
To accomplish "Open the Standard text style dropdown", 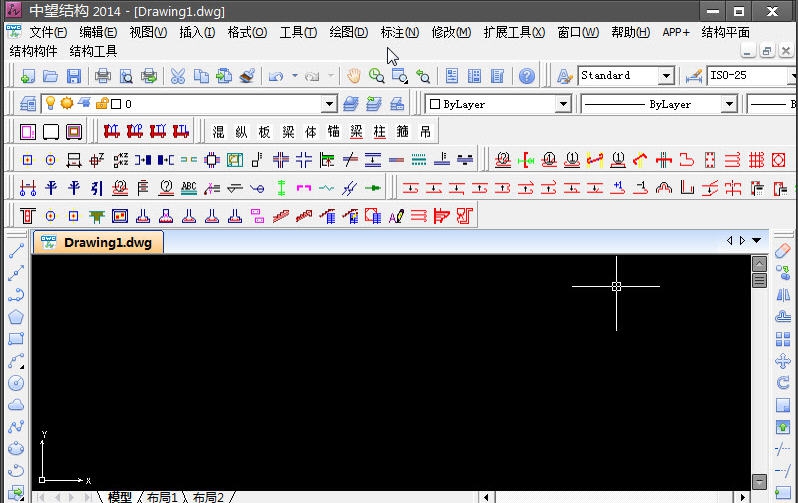I will (666, 76).
